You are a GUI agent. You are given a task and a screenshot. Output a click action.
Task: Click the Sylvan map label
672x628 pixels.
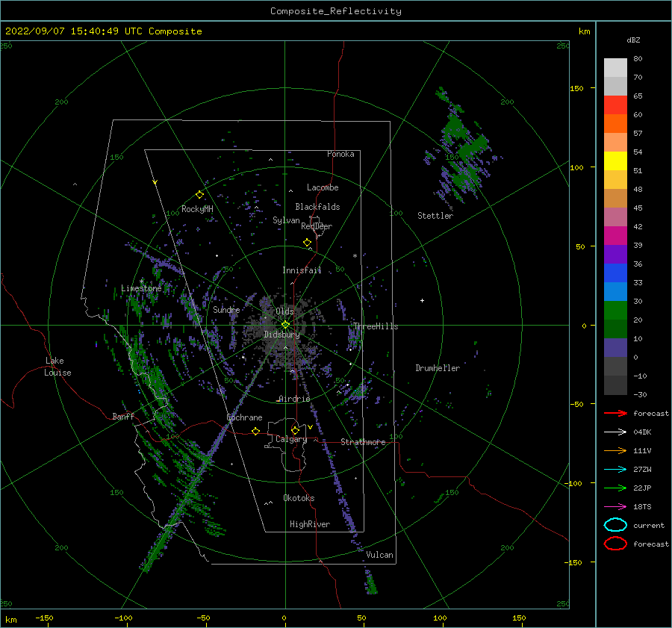click(x=286, y=220)
